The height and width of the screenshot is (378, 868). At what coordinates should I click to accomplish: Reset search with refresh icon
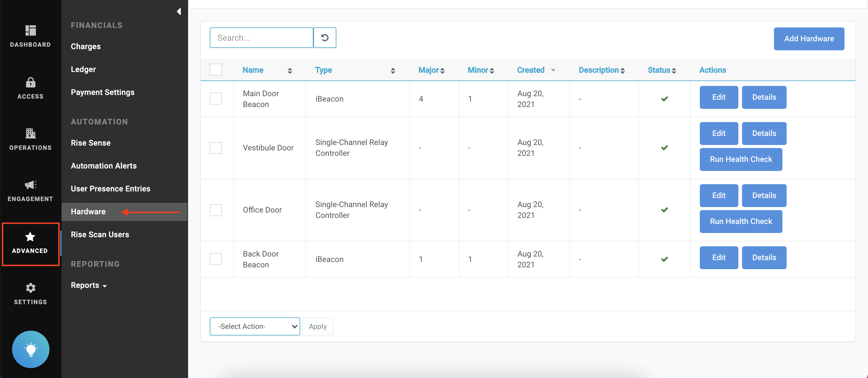[325, 38]
